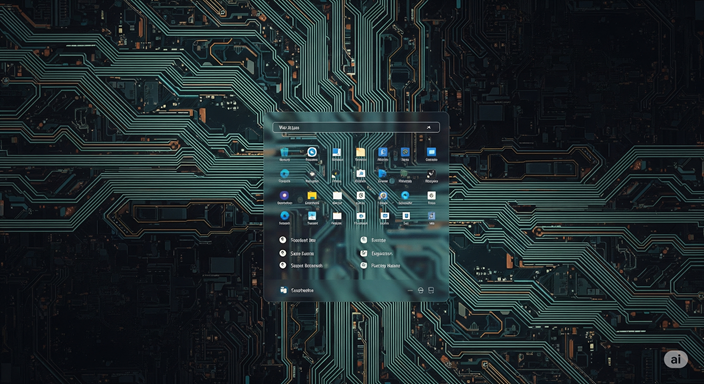Launch the white shopping bag store icon
Image resolution: width=704 pixels, height=384 pixels.
361,173
